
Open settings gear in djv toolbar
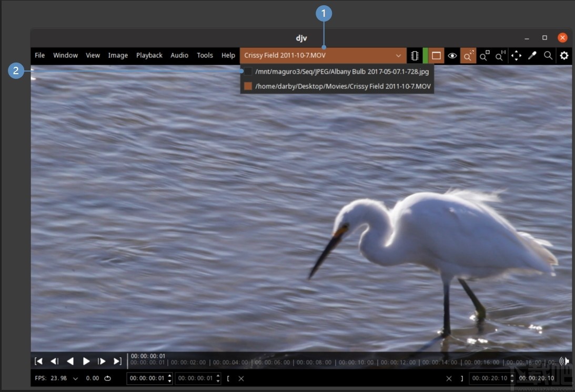(564, 55)
